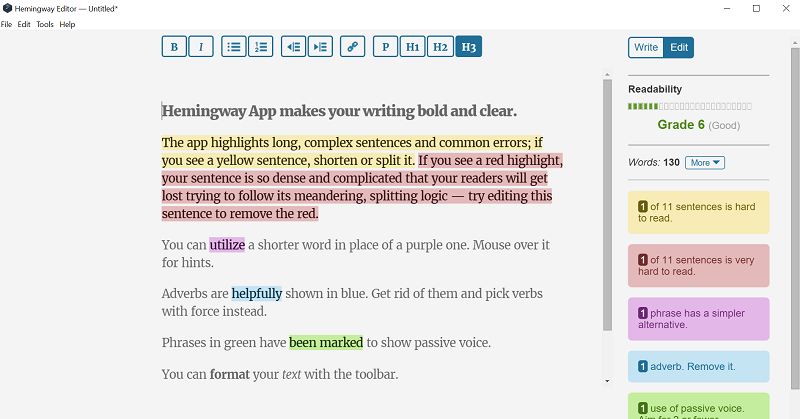The image size is (800, 419).
Task: Switch to Edit mode
Action: (679, 47)
